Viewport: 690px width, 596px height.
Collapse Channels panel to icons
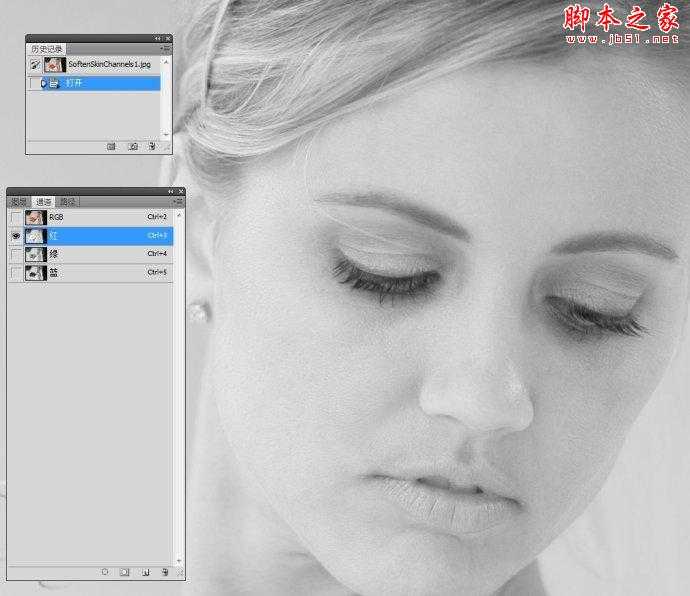(x=171, y=191)
